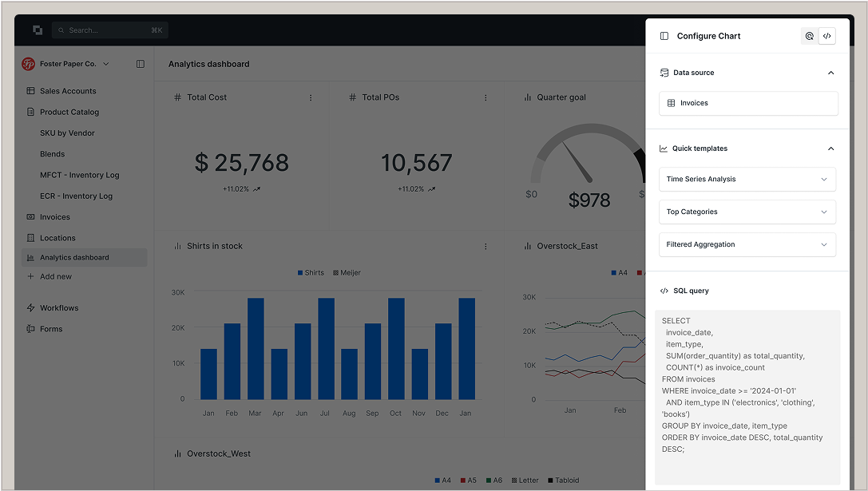Click the sidebar icon beside Configure Chart
This screenshot has height=491, width=868.
pyautogui.click(x=664, y=36)
